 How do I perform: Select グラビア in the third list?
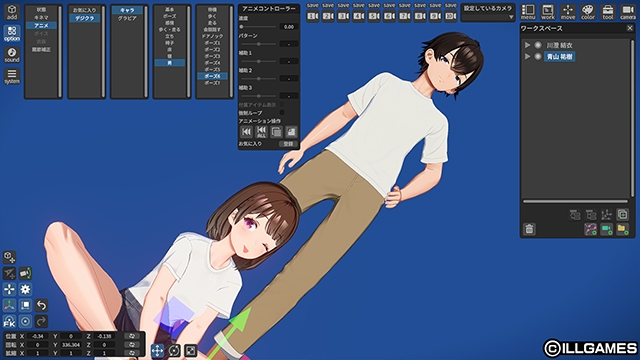(x=127, y=18)
